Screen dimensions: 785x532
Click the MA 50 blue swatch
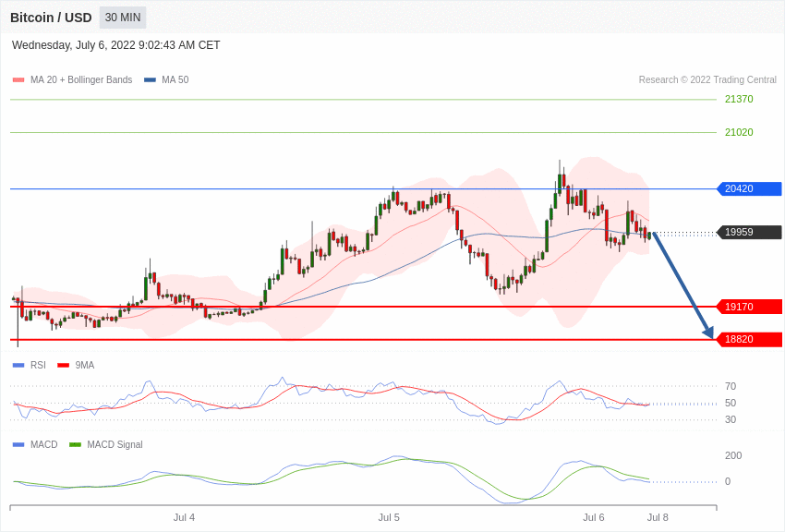tap(150, 79)
